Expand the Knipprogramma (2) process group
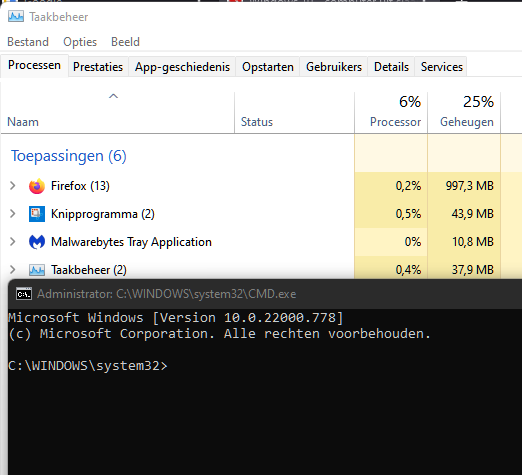The image size is (522, 475). coord(13,214)
